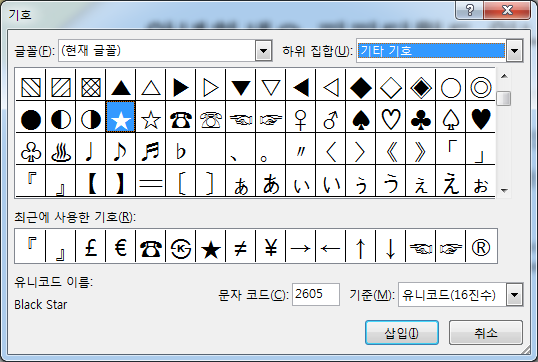Choose the white heart suit symbol
This screenshot has width=538, height=362.
(x=391, y=119)
